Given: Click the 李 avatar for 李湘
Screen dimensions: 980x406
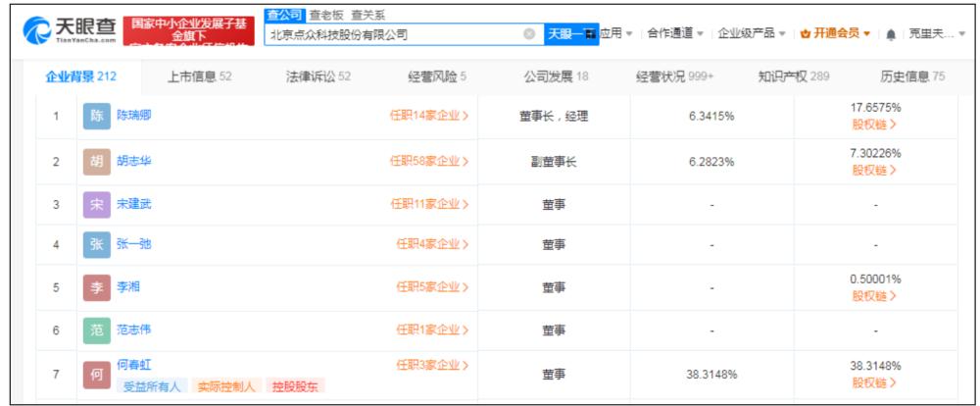Looking at the screenshot, I should point(97,287).
